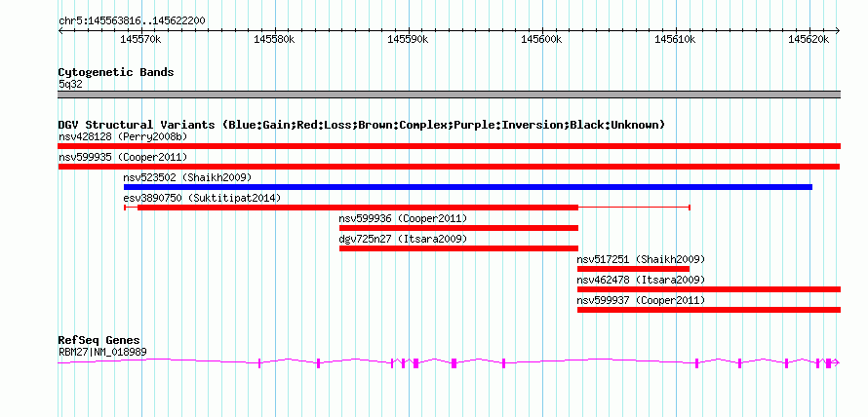Open the DGV Structural Variants track title

pos(361,125)
